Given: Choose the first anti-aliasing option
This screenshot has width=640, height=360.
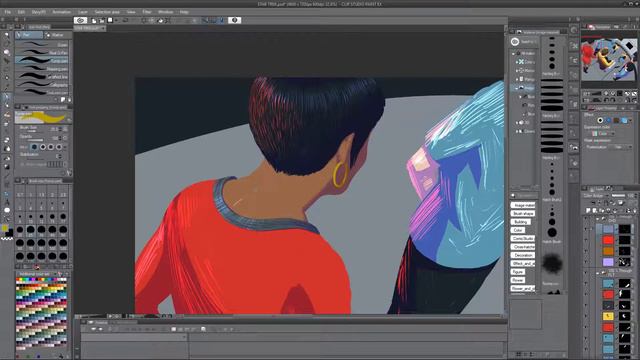Looking at the screenshot, I should 35,147.
